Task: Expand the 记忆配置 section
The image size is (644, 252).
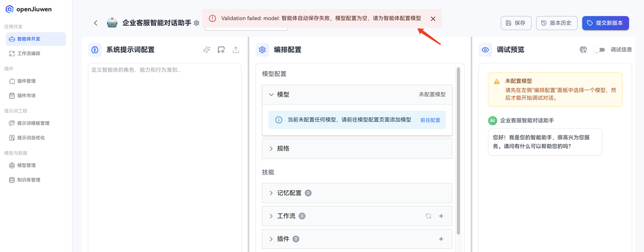Action: tap(357, 193)
